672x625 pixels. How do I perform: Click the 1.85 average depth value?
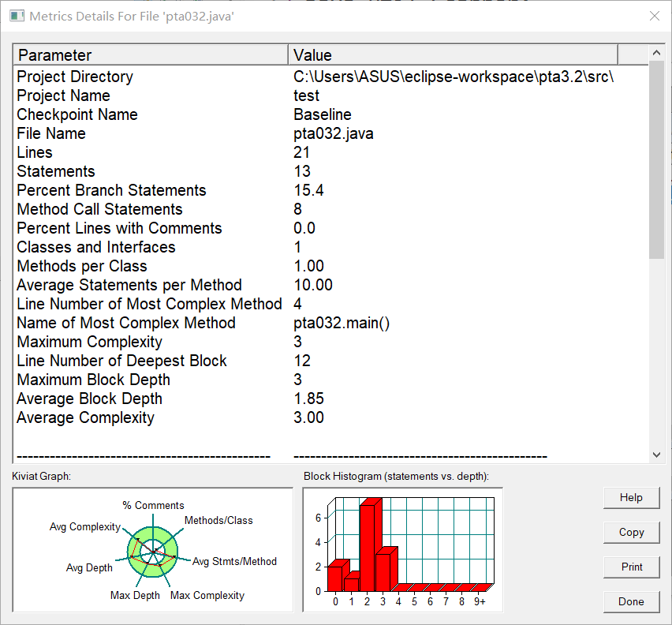coord(308,399)
